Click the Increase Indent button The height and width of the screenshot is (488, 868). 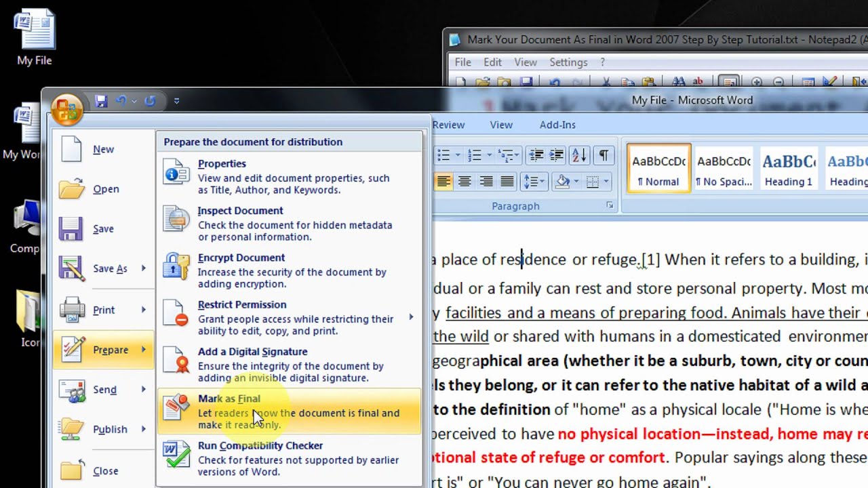(x=557, y=155)
